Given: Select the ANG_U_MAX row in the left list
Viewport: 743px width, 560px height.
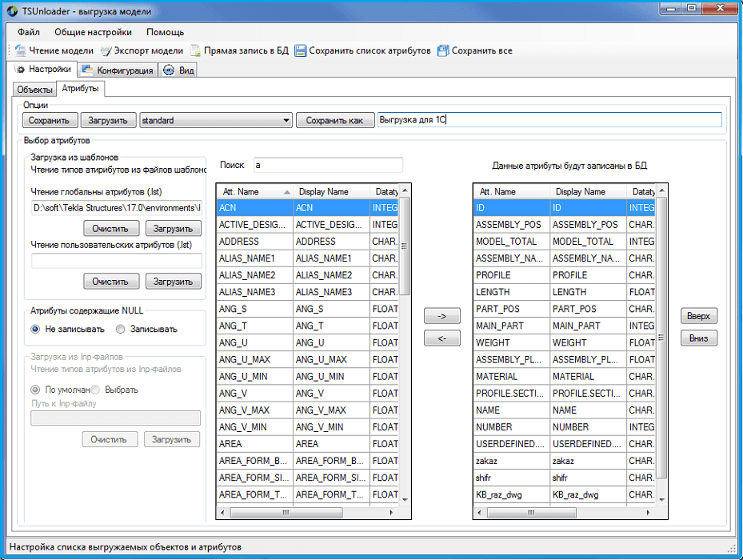Looking at the screenshot, I should click(254, 359).
